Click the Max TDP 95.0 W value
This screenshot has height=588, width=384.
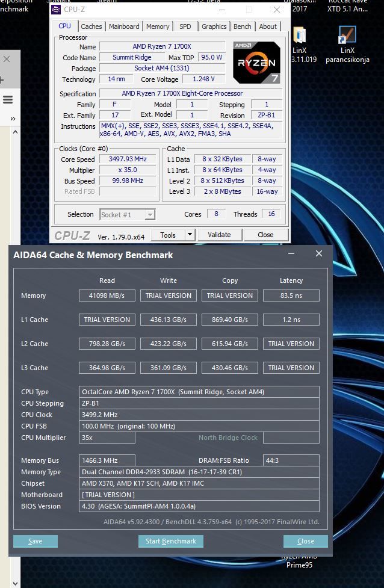(x=212, y=57)
